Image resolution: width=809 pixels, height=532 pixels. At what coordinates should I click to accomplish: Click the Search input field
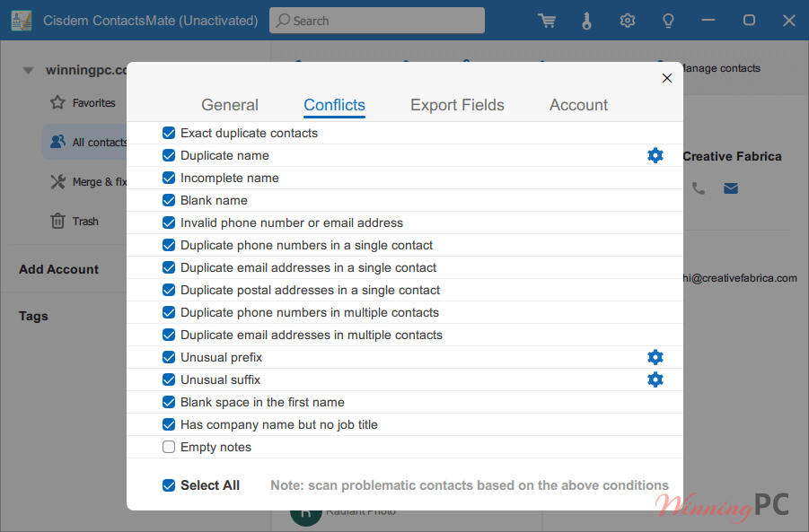click(376, 21)
